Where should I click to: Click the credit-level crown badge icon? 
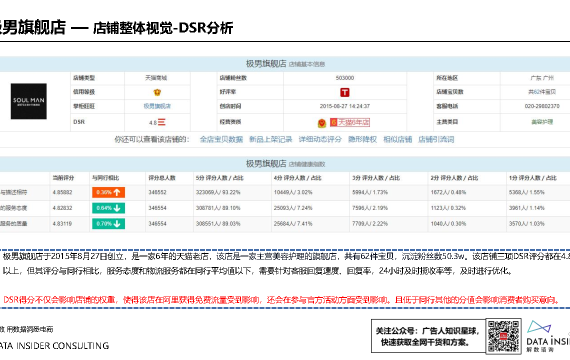click(157, 92)
